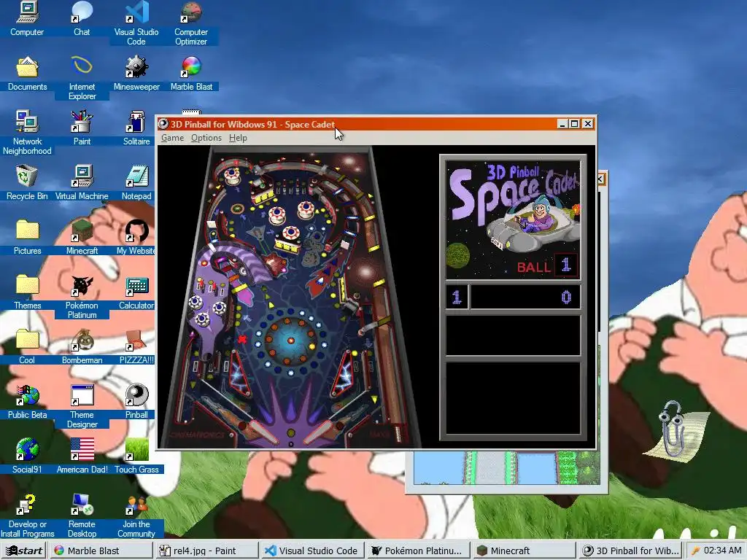
Task: Switch to Pokémon Platinum taskbar item
Action: point(418,551)
